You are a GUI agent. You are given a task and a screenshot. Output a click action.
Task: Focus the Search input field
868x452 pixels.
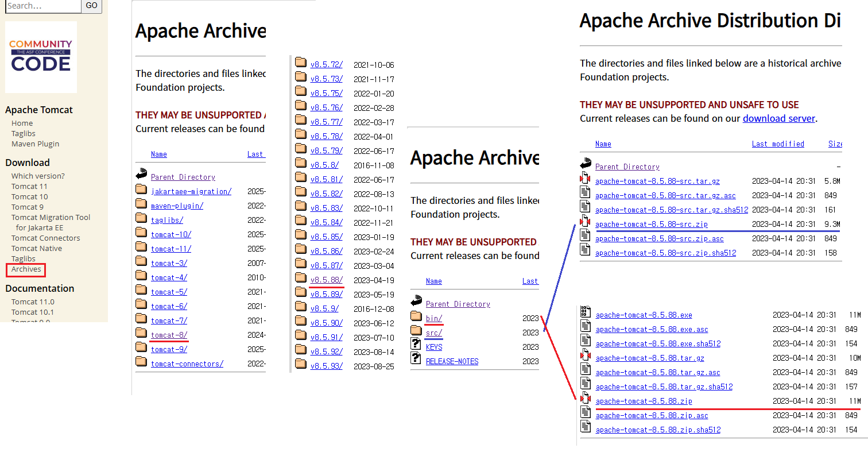pos(43,6)
